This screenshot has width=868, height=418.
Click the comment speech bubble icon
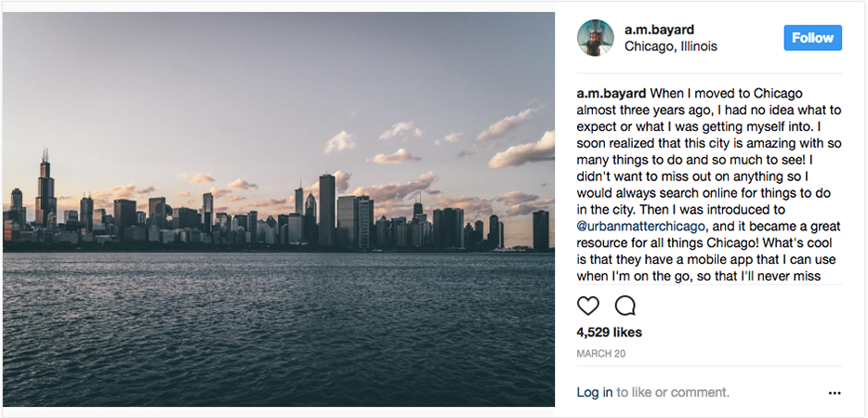(x=625, y=306)
